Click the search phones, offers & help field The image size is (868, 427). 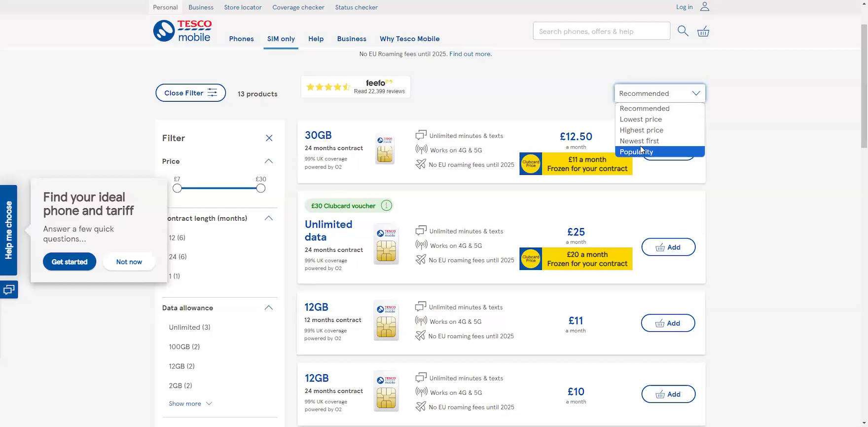(x=601, y=31)
